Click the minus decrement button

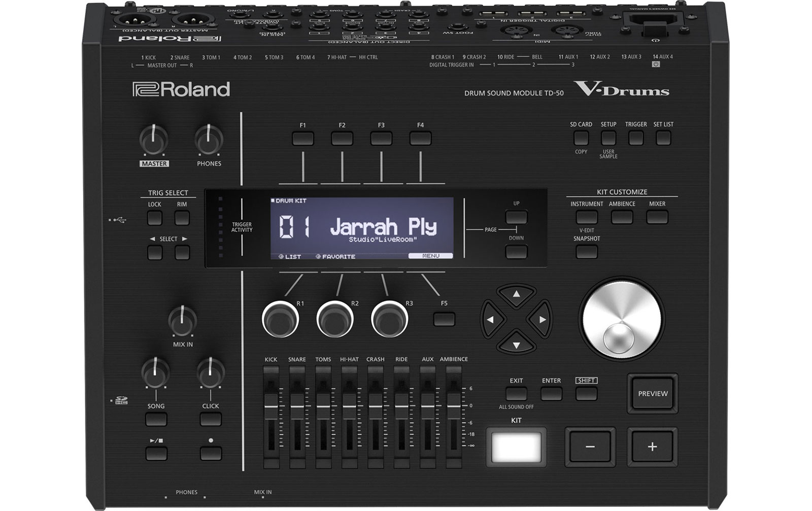(590, 447)
